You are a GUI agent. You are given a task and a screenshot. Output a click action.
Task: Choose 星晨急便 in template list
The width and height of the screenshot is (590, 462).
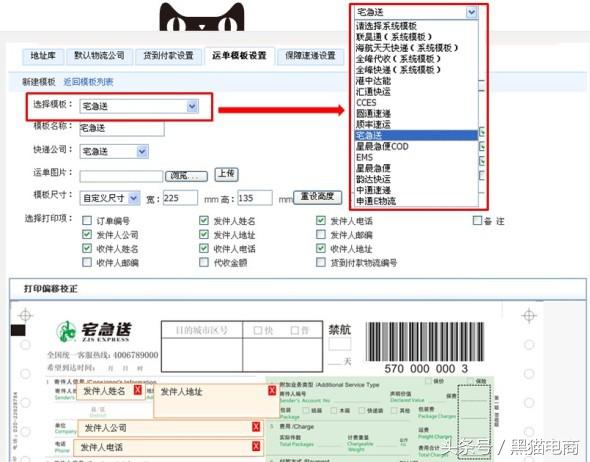click(417, 168)
